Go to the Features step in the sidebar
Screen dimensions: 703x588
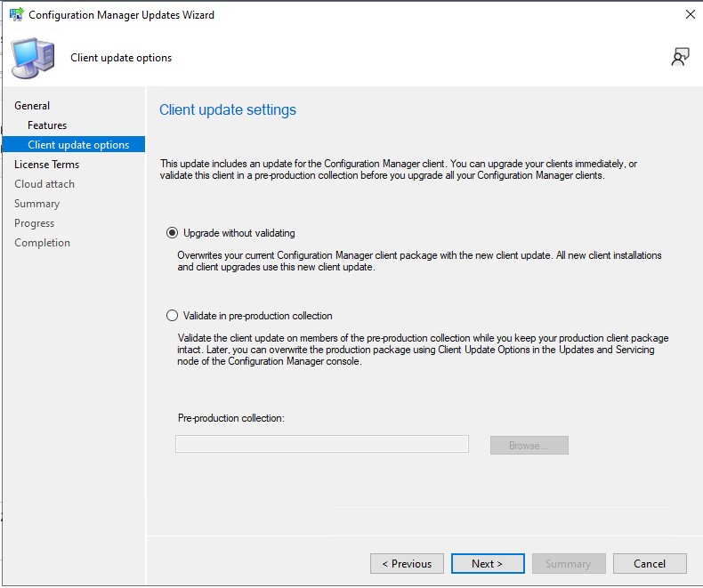point(47,125)
